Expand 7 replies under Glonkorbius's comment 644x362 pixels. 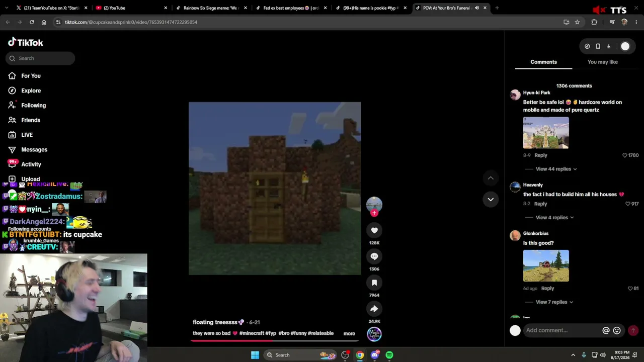(x=554, y=302)
